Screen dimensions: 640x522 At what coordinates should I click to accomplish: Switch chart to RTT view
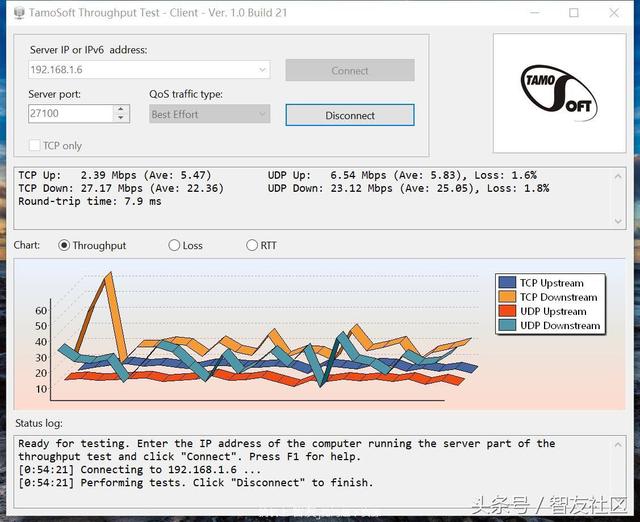(252, 245)
